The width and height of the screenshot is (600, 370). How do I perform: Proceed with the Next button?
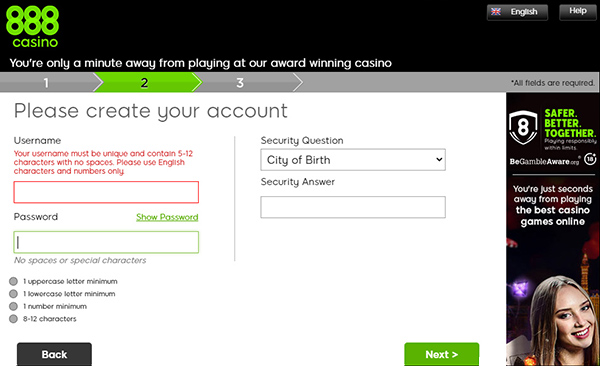click(442, 354)
